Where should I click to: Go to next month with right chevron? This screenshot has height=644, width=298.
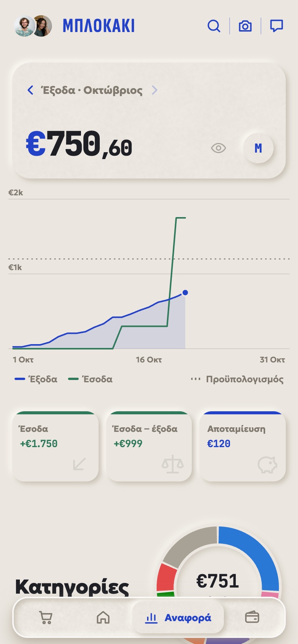point(154,90)
